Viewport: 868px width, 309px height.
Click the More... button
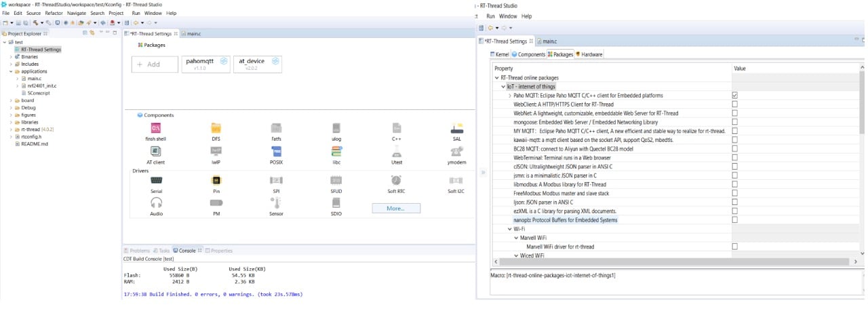coord(396,208)
